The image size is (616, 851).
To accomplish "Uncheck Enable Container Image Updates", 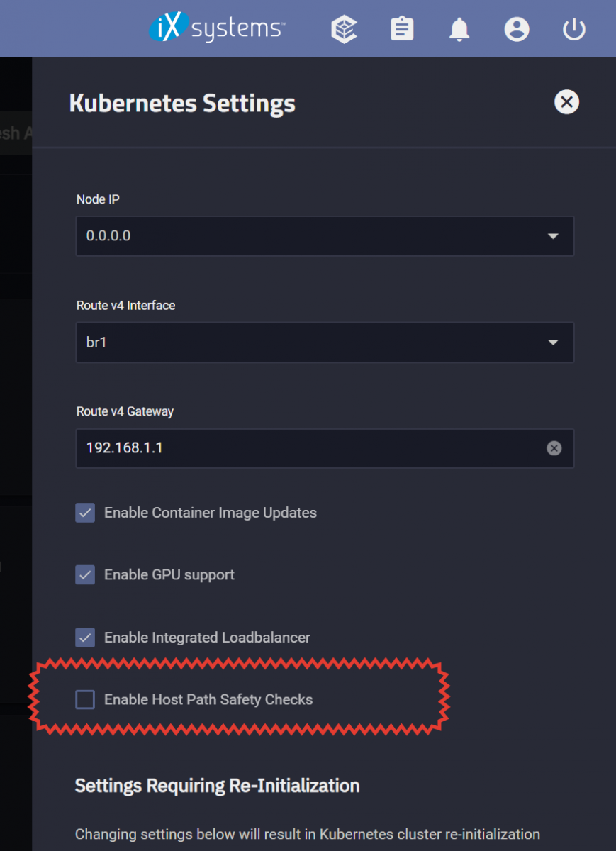I will coord(85,512).
